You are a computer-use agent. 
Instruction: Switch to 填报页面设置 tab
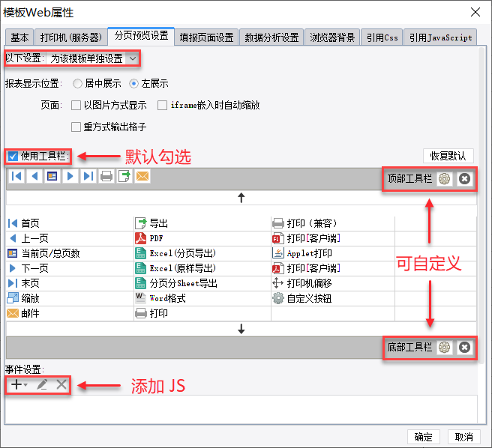pyautogui.click(x=206, y=37)
